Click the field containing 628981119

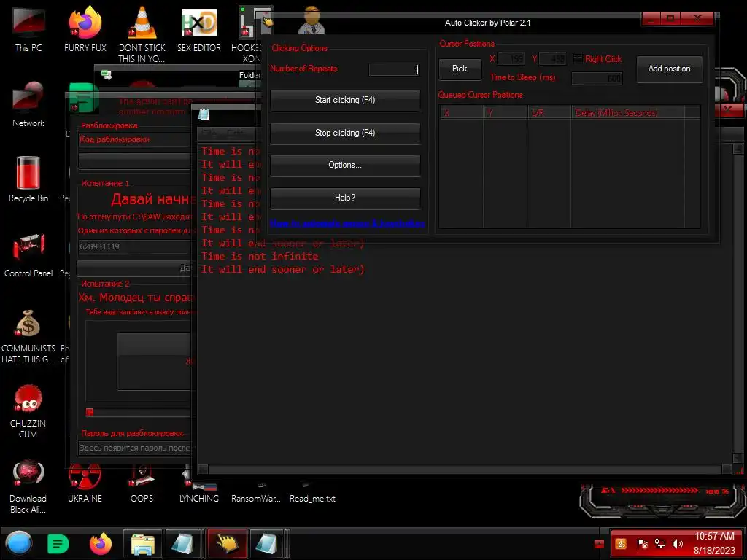point(135,246)
